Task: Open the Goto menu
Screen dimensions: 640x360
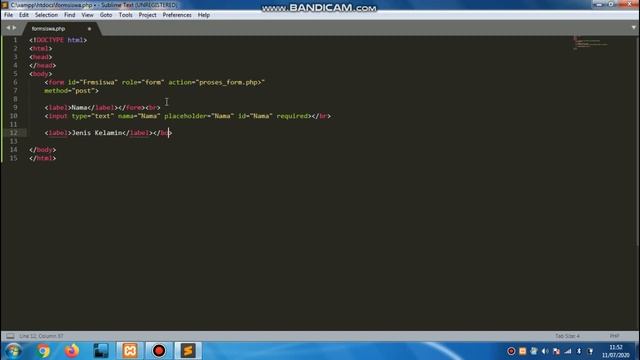Action: tap(106, 15)
